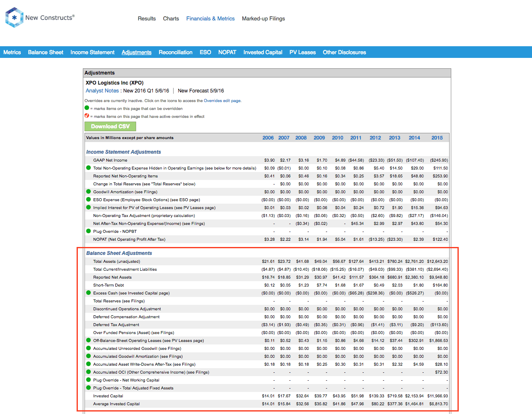Switch to the Metrics tab
This screenshot has height=414, width=532.
tap(12, 52)
